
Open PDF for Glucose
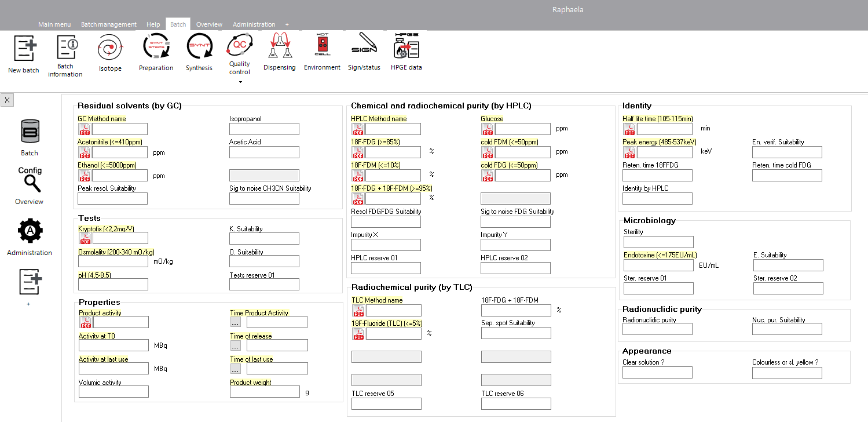pos(488,129)
